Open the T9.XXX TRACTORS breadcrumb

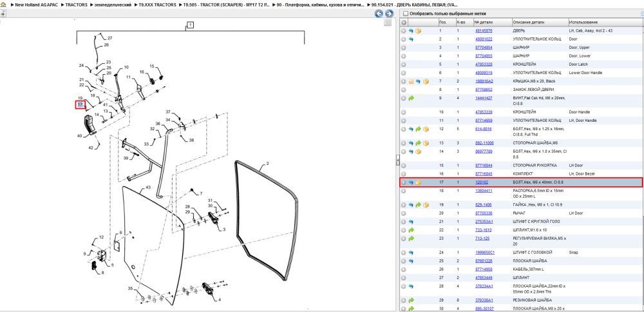coord(157,5)
